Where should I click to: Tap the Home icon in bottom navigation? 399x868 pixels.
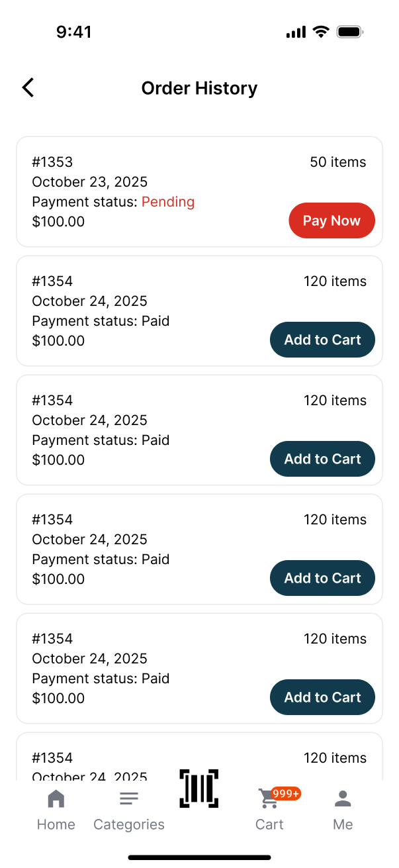tap(56, 799)
